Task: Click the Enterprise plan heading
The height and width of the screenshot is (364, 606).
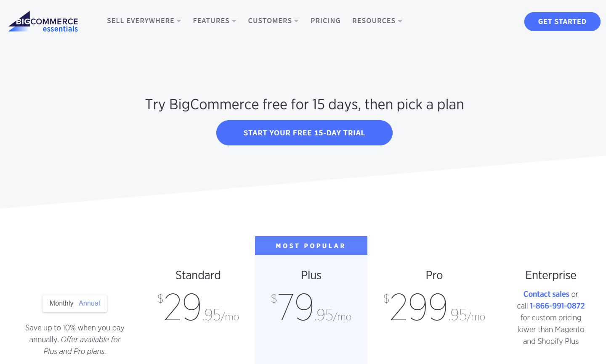Action: pos(550,275)
